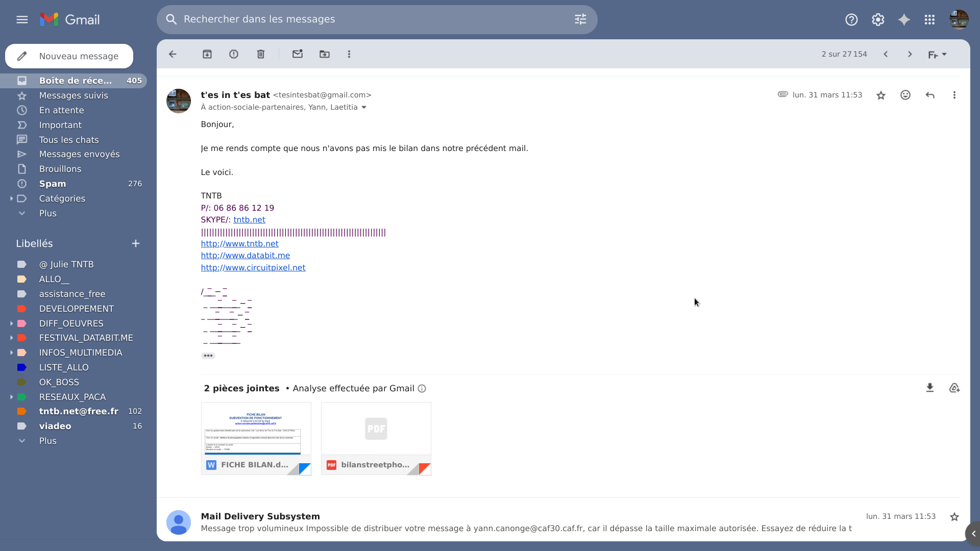Screen dimensions: 980x551
Task: Star the Mail Delivery Subsystem message
Action: coord(954,517)
